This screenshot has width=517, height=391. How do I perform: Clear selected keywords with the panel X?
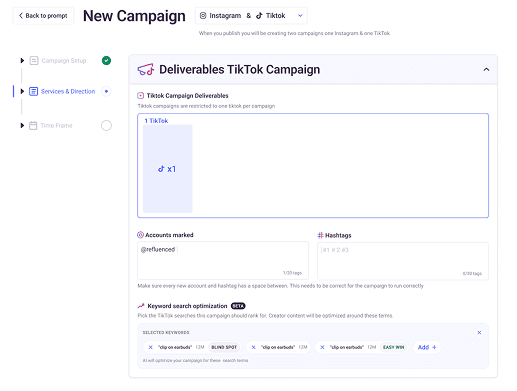coord(479,332)
